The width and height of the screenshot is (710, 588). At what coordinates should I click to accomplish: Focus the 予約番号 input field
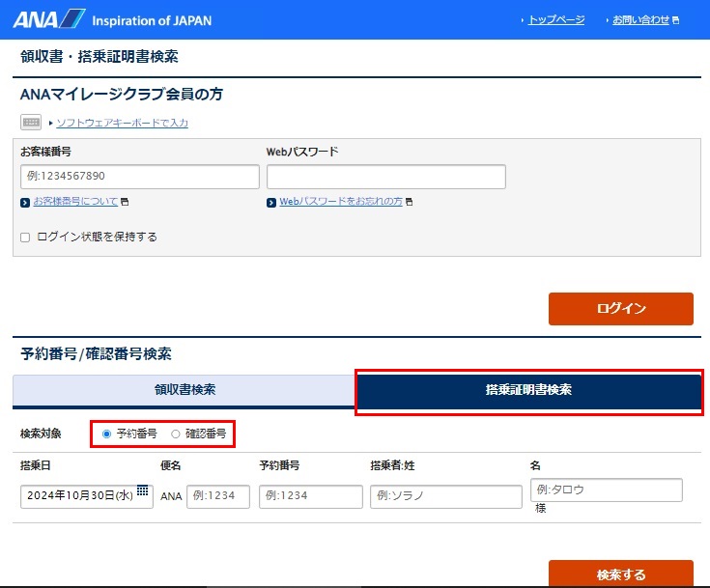[311, 496]
